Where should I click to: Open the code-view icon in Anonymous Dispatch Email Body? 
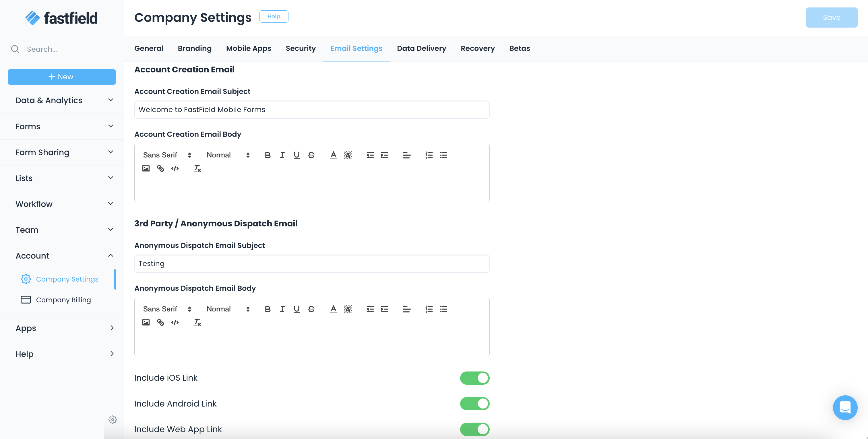pyautogui.click(x=175, y=322)
